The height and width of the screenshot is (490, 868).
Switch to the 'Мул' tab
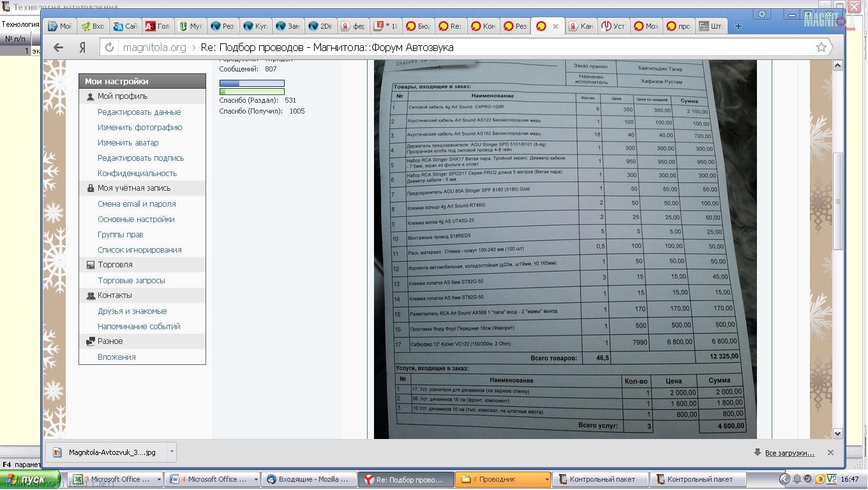190,26
